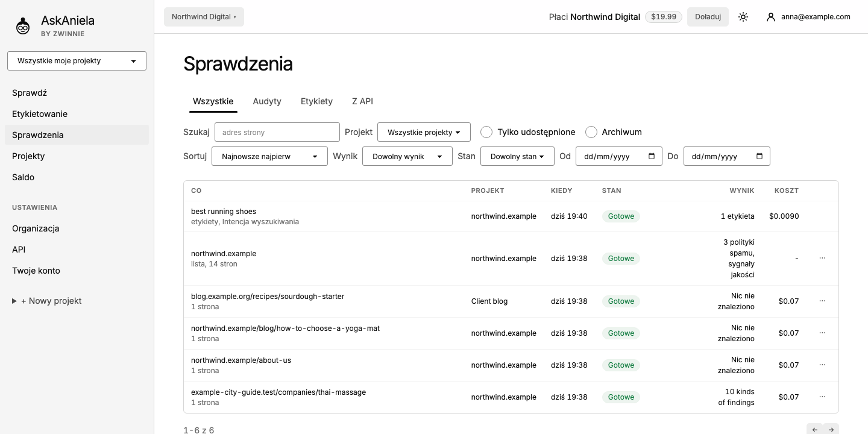This screenshot has height=434, width=868.
Task: Open Etykietowanie in the sidebar
Action: pyautogui.click(x=77, y=114)
